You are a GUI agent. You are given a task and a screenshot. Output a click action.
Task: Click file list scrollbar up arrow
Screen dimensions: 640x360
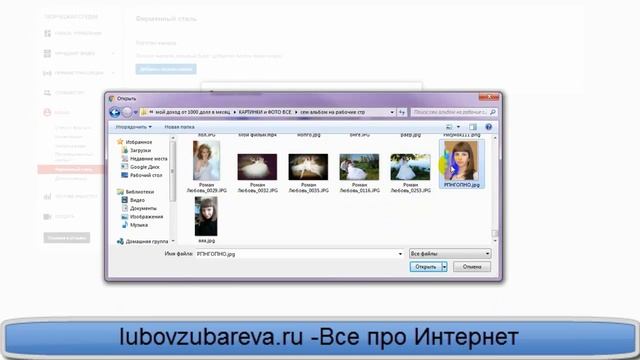495,138
